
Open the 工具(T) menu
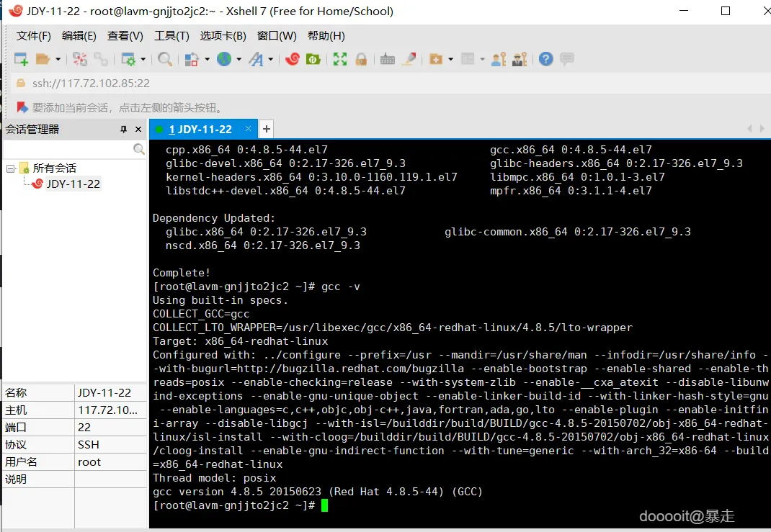pos(171,36)
